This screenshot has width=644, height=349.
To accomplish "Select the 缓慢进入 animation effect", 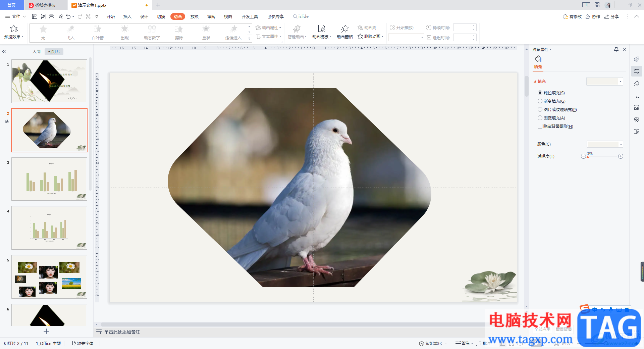I will (x=233, y=33).
